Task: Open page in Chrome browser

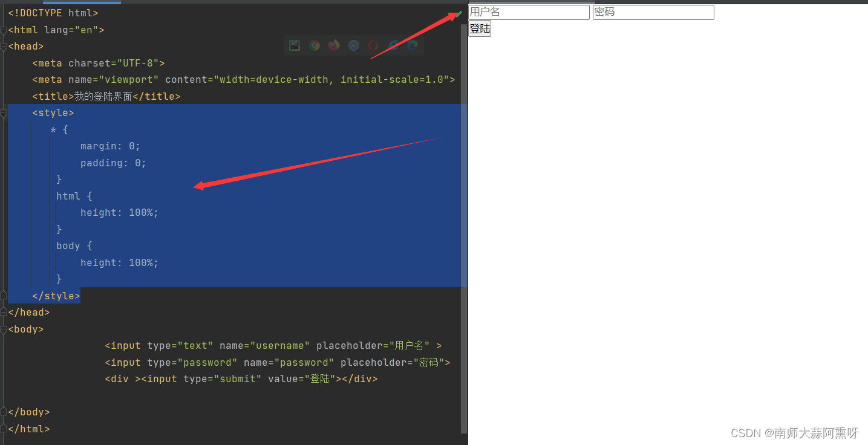Action: 315,45
